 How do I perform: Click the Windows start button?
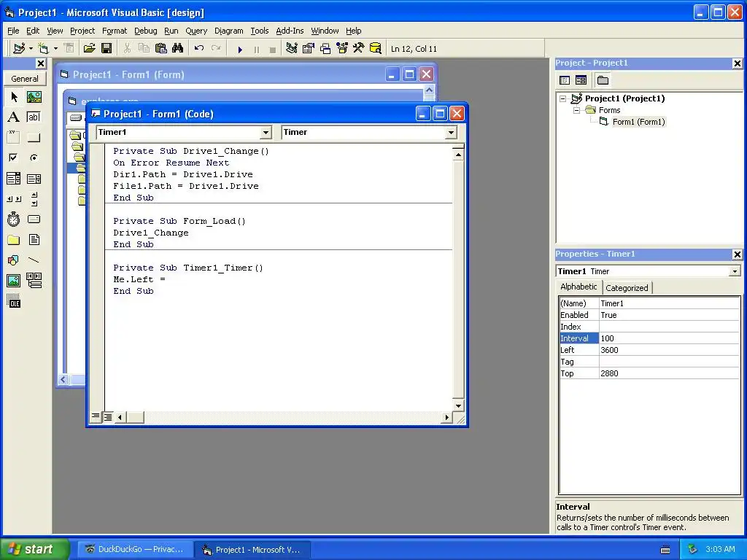click(x=34, y=549)
